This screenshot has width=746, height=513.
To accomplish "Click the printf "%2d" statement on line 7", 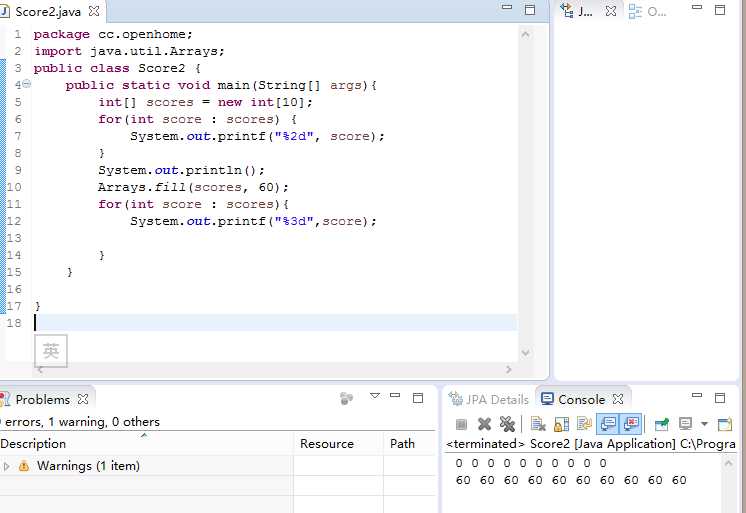I will point(257,137).
